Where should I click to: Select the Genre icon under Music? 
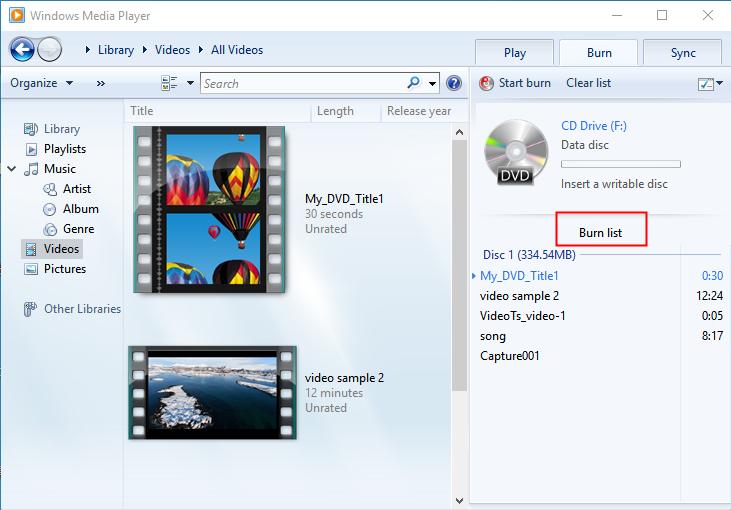[52, 229]
